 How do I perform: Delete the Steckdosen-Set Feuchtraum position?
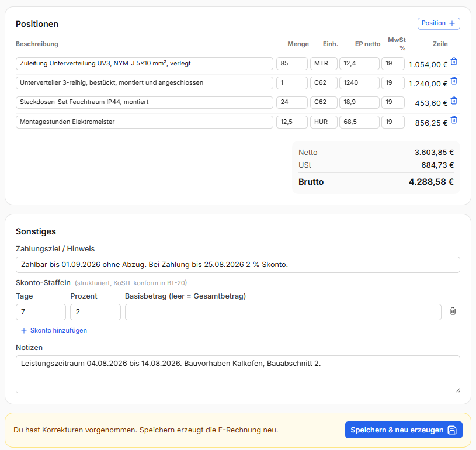pos(454,101)
